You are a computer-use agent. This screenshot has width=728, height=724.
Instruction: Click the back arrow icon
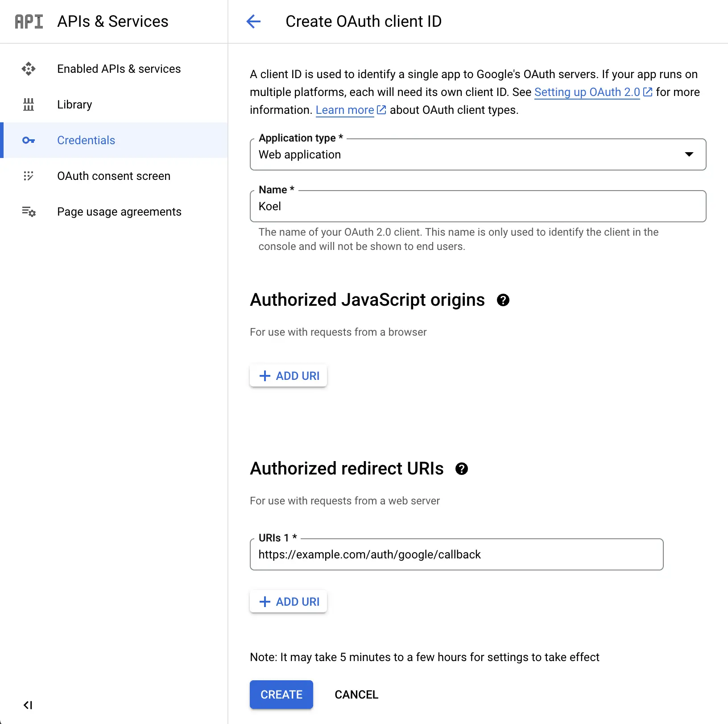click(x=253, y=21)
